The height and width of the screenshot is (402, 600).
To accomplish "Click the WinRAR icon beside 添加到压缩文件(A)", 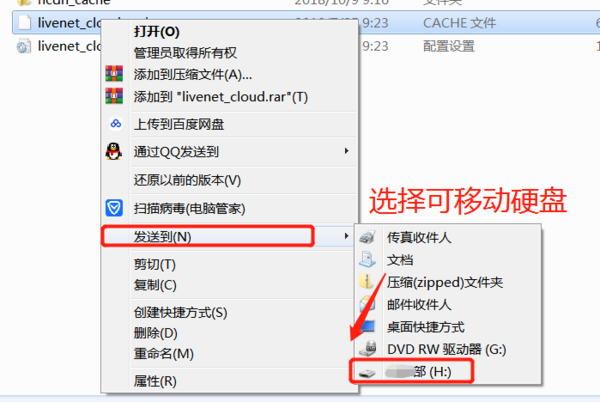I will [x=114, y=73].
